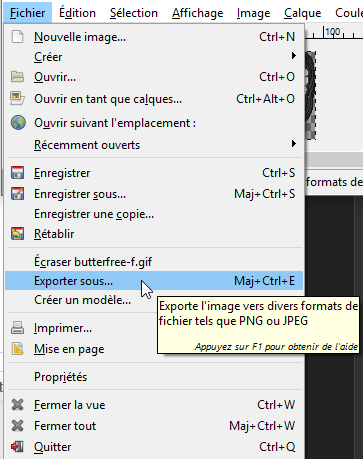The height and width of the screenshot is (459, 363).
Task: Click the Mise en page icon
Action: point(17,349)
